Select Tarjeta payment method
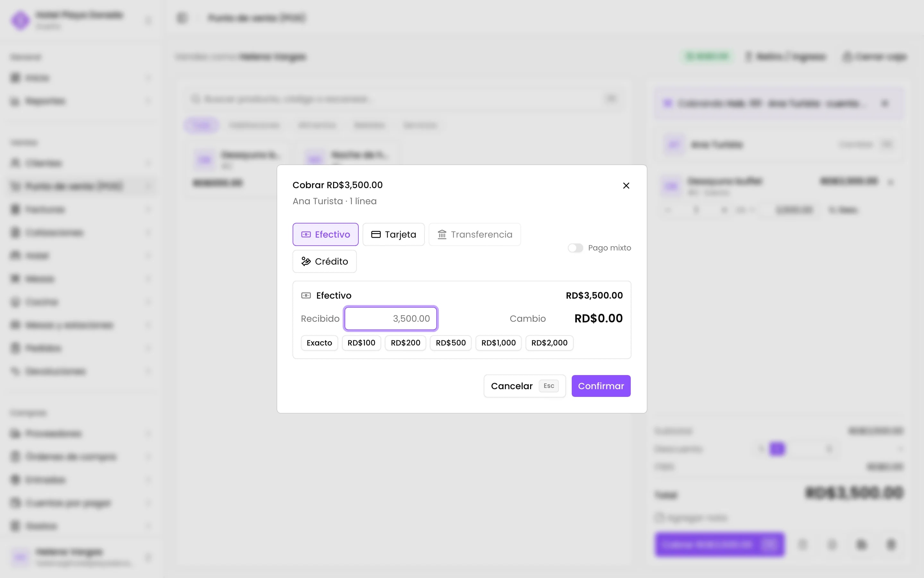The image size is (924, 578). tap(393, 234)
